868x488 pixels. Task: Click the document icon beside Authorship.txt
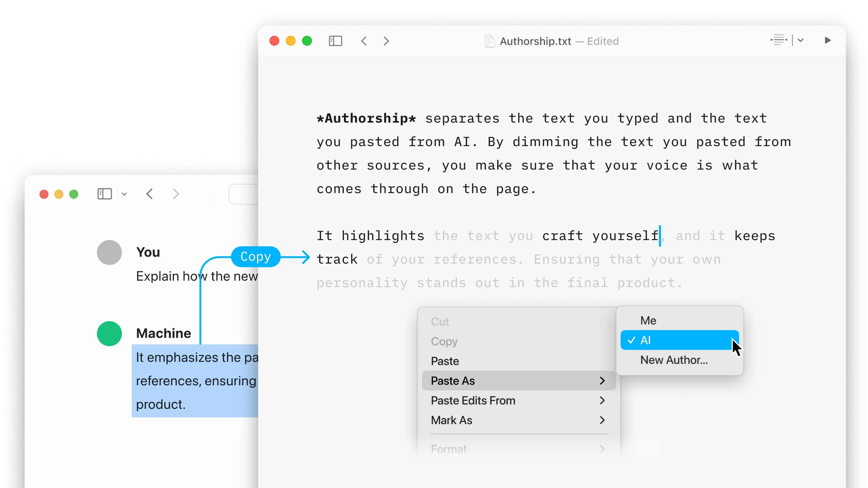click(489, 41)
